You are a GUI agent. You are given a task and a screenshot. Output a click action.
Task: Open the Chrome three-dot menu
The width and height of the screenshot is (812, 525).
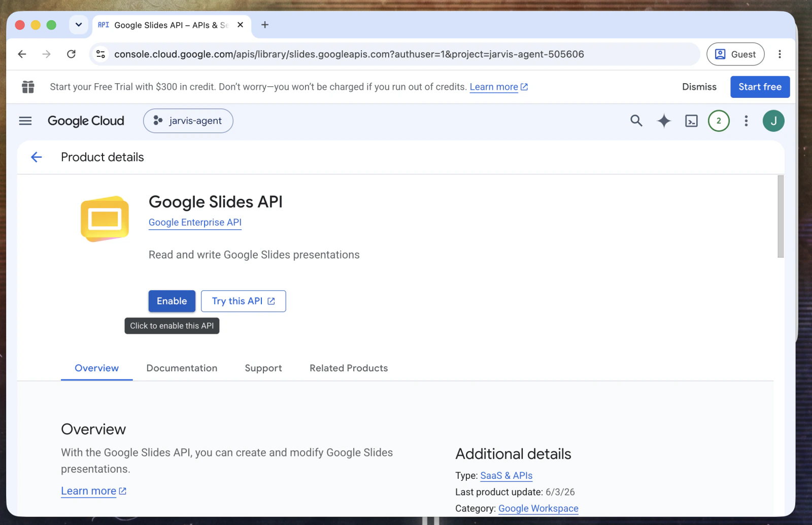tap(780, 54)
